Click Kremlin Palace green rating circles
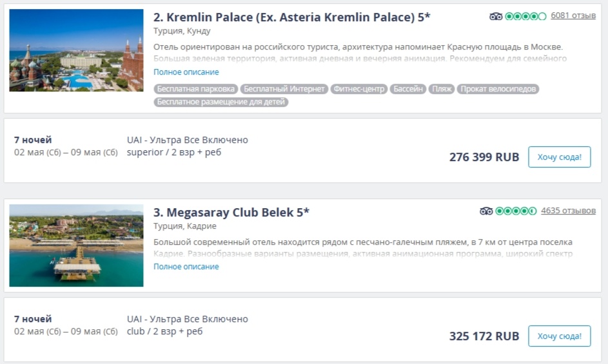This screenshot has width=608, height=364. [525, 16]
